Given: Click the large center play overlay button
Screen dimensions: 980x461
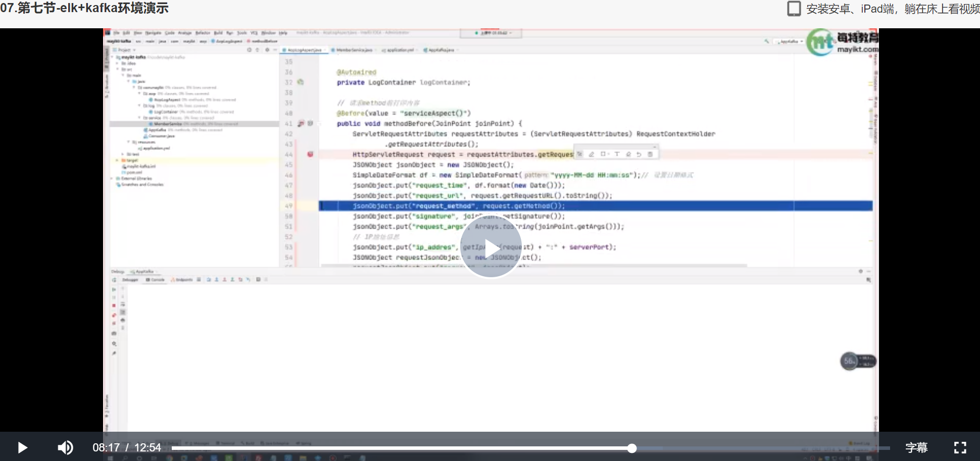Looking at the screenshot, I should point(491,247).
